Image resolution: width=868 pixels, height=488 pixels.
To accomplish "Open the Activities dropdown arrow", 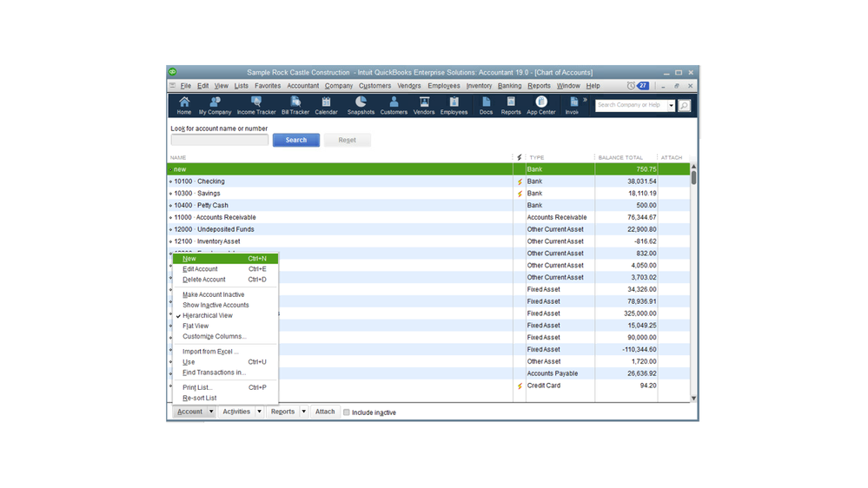I will [x=259, y=412].
